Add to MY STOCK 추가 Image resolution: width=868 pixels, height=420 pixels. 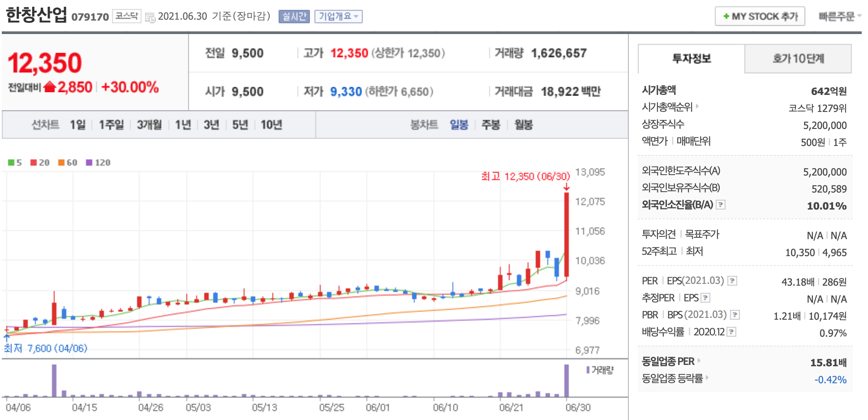tap(760, 16)
